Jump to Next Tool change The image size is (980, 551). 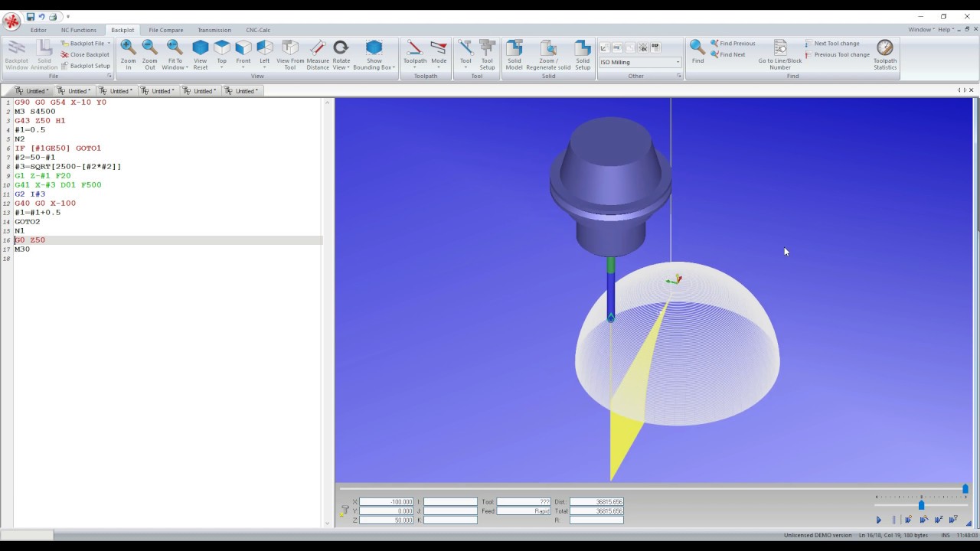tap(832, 44)
